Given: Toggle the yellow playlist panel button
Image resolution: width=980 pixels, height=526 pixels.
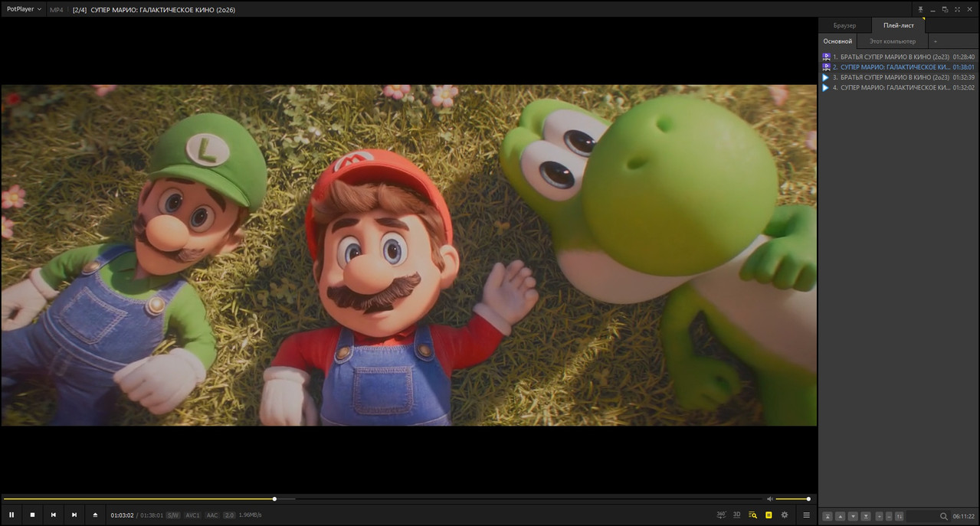Looking at the screenshot, I should coord(769,515).
